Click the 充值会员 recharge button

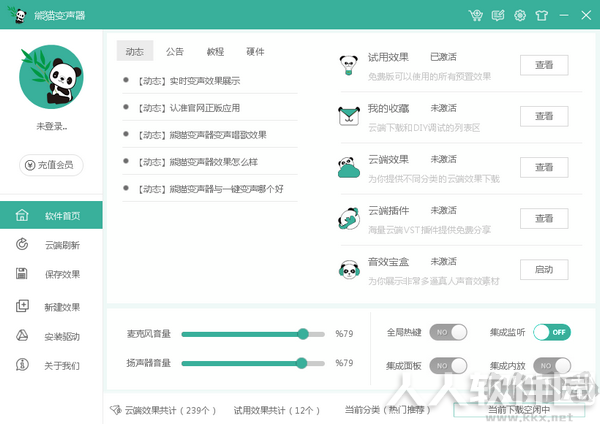click(51, 165)
